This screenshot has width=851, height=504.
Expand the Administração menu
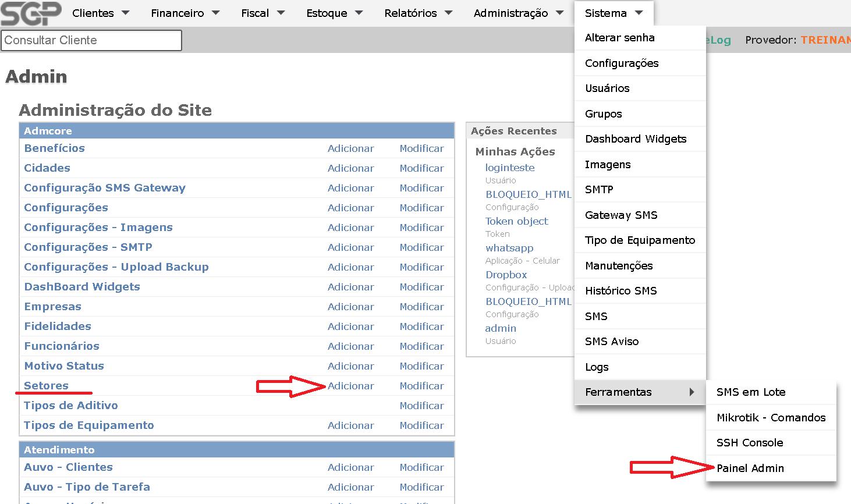(518, 13)
